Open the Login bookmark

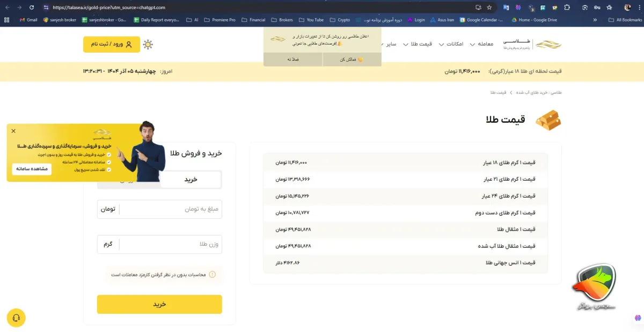click(x=415, y=20)
